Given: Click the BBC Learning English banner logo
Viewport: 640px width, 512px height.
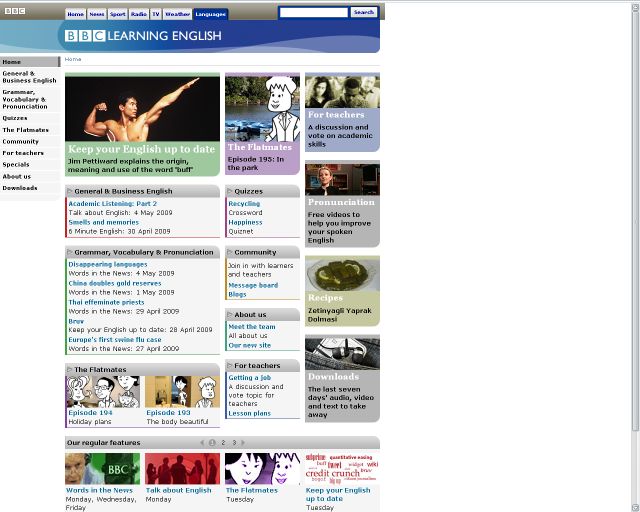Looking at the screenshot, I should [143, 36].
